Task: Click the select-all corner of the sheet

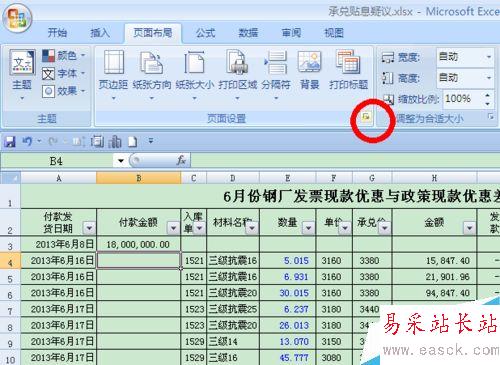Action: (x=10, y=178)
